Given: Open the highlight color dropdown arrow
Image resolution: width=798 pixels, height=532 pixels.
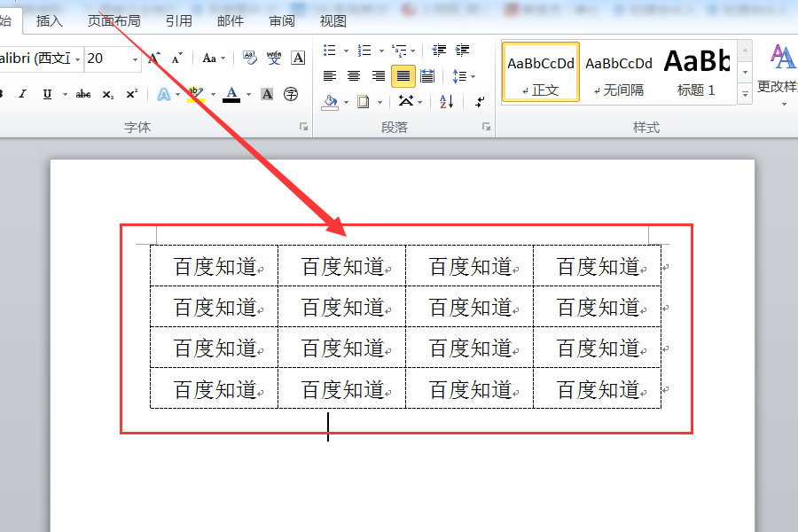Looking at the screenshot, I should pyautogui.click(x=213, y=95).
